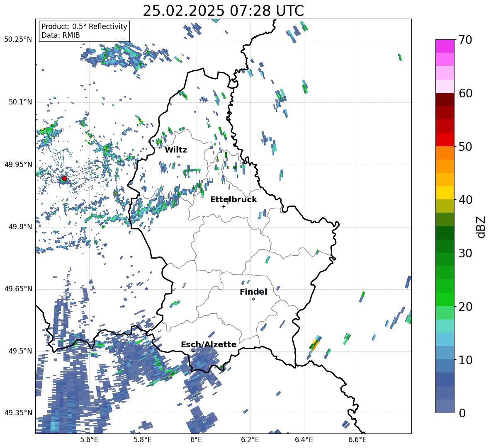Click the cross marker below Ettelbruck

pos(224,206)
